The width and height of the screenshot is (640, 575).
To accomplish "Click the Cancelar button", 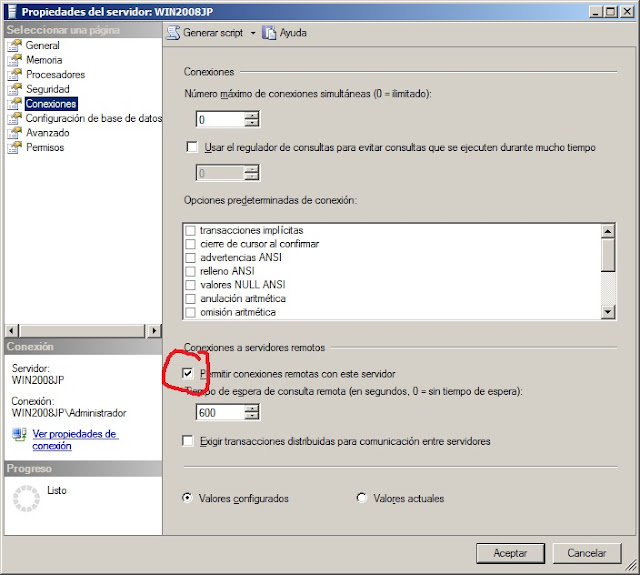I will pyautogui.click(x=587, y=553).
